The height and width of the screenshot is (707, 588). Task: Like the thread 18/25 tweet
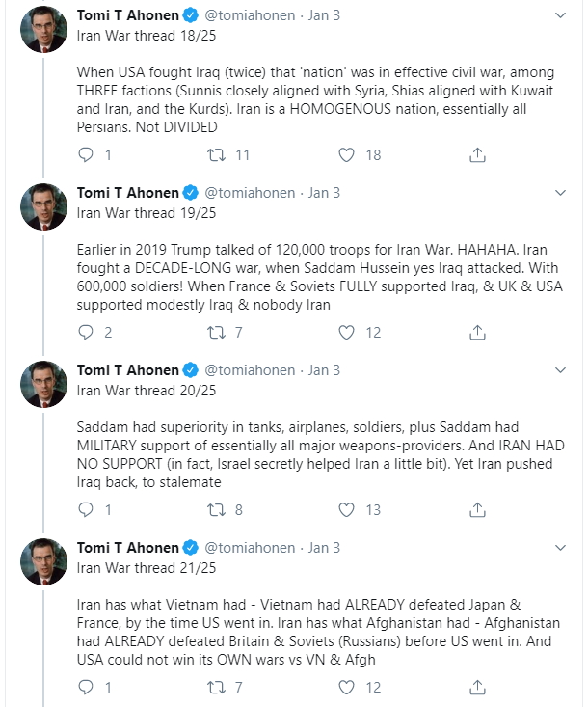(x=346, y=154)
